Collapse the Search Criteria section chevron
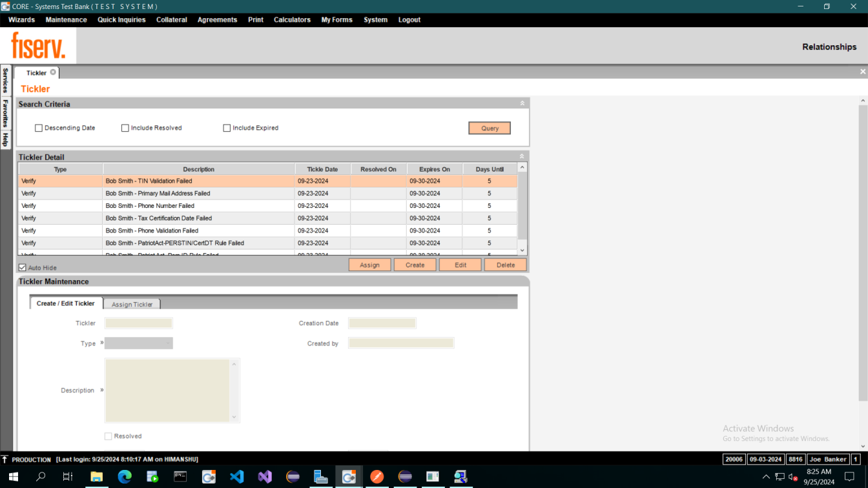Screen dimensions: 868x488 pos(522,103)
